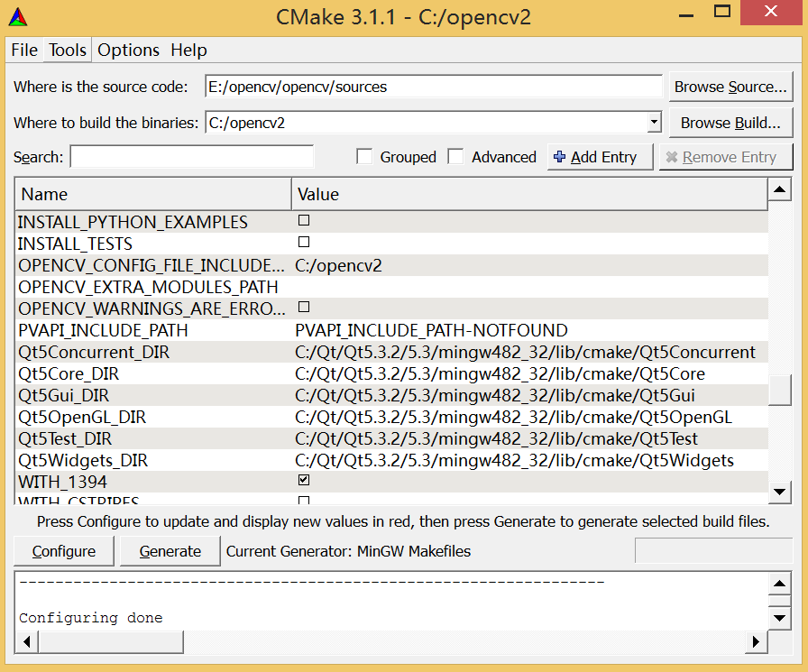Select the OPENCV_EXTRA_MODULES_PATH row
This screenshot has height=672, width=808.
391,287
